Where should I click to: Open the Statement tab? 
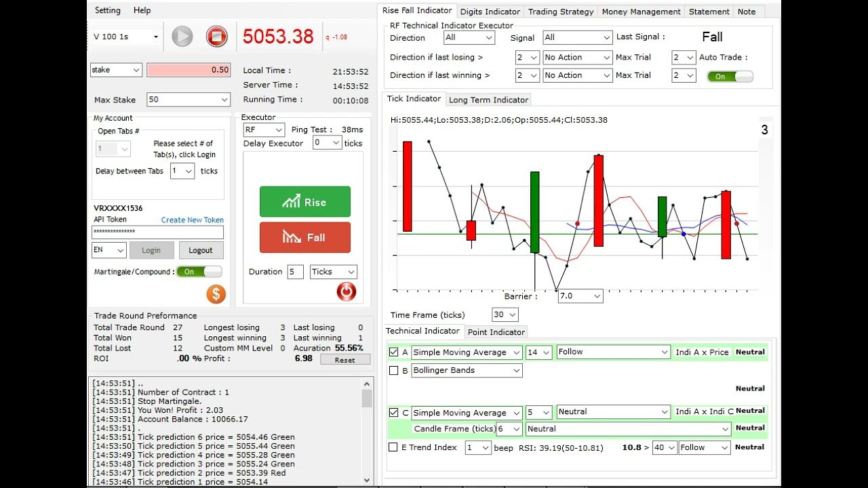709,12
